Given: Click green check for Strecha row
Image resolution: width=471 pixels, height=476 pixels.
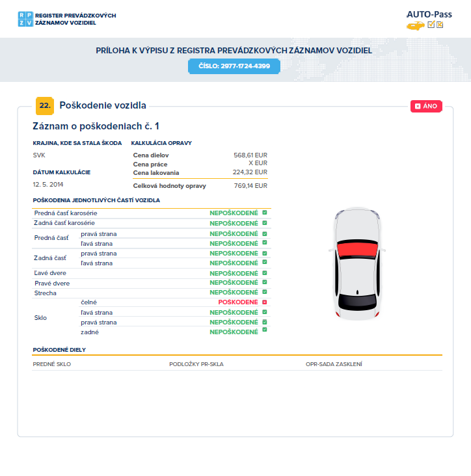Looking at the screenshot, I should 265,293.
